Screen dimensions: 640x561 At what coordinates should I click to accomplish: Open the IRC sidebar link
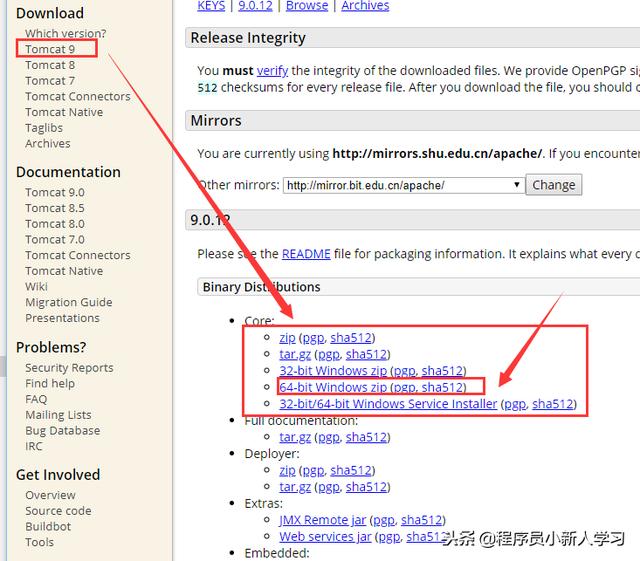[x=33, y=446]
